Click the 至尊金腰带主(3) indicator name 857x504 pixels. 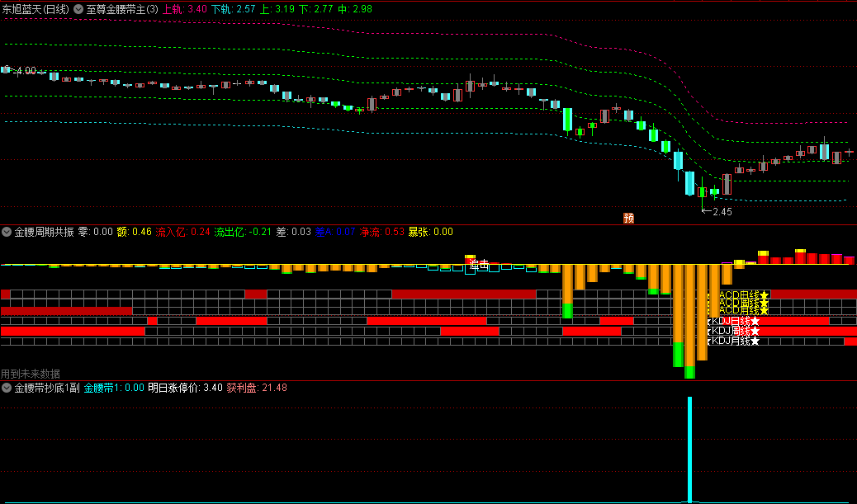(x=122, y=9)
